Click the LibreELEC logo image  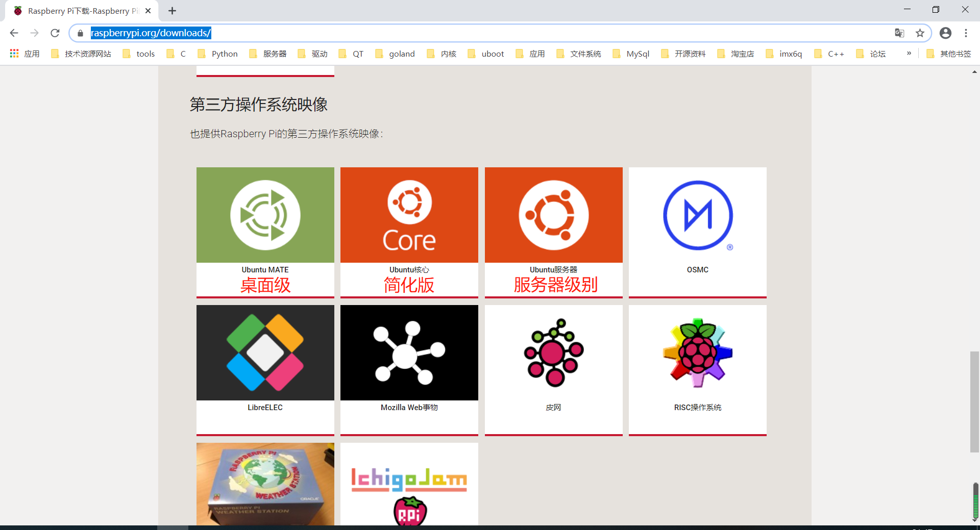(265, 352)
